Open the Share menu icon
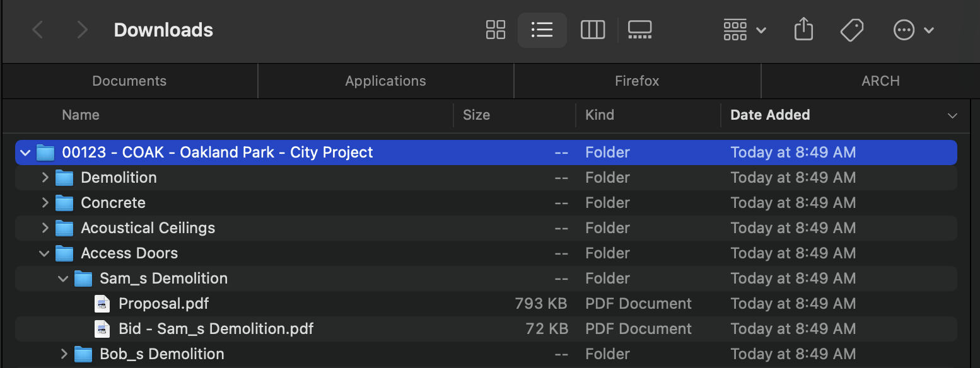Viewport: 980px width, 368px height. pyautogui.click(x=803, y=30)
